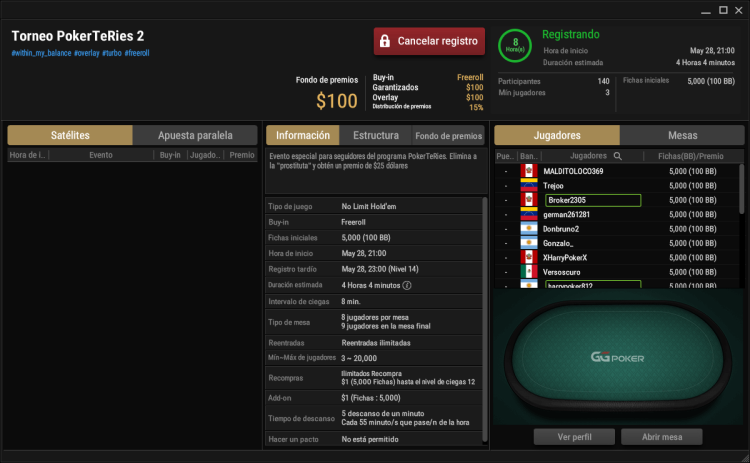Click the Mexico flag beside Versoscuro
The height and width of the screenshot is (463, 750).
click(x=529, y=272)
